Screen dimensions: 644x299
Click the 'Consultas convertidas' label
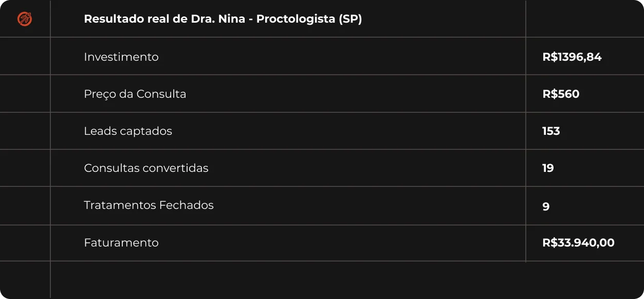tap(146, 168)
